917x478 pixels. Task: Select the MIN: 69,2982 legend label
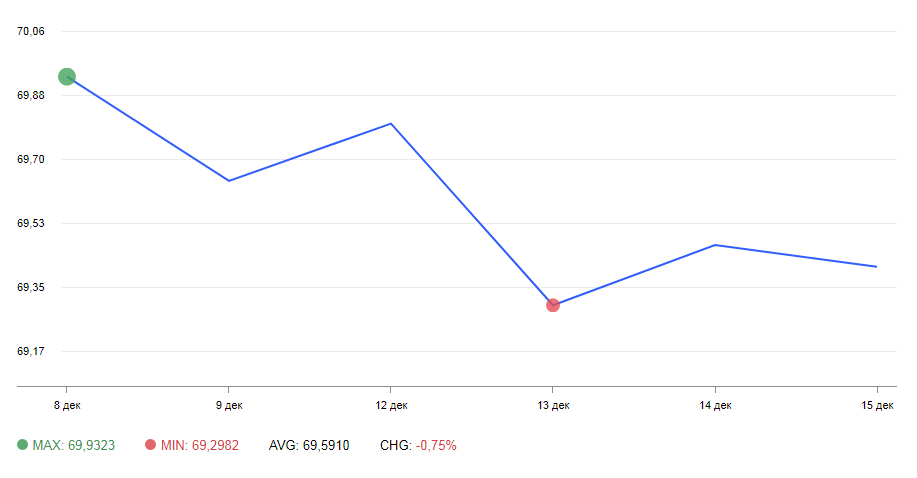(x=199, y=445)
